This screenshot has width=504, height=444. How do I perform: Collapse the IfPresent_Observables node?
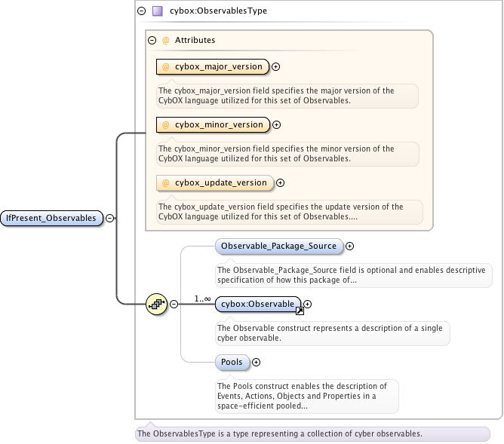110,218
